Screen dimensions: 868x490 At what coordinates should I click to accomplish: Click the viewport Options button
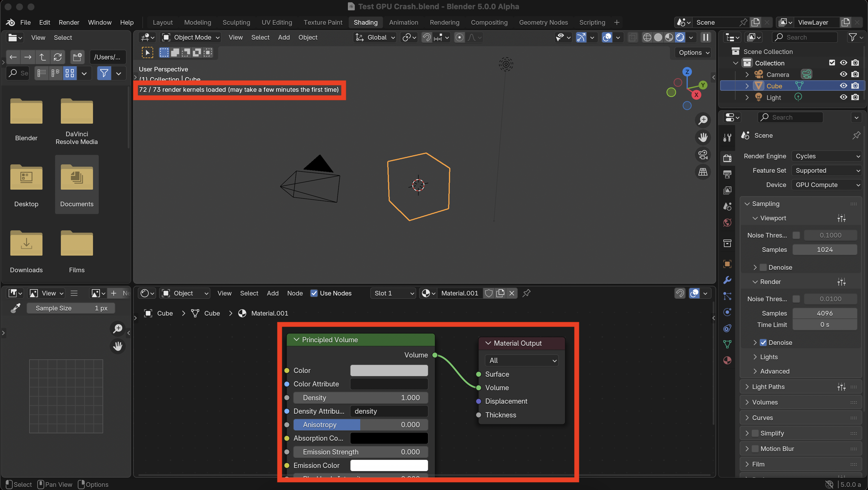pos(694,52)
